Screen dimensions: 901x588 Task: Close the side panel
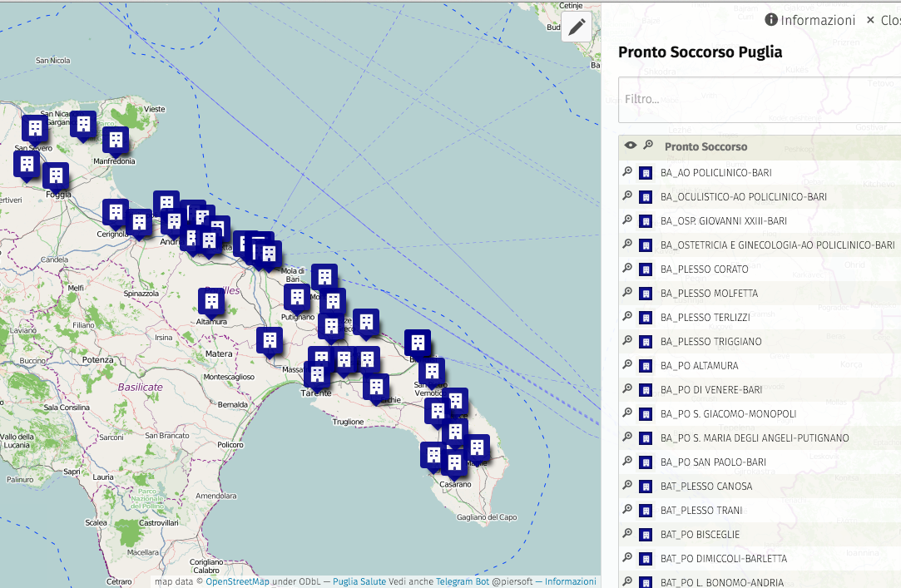click(x=884, y=20)
